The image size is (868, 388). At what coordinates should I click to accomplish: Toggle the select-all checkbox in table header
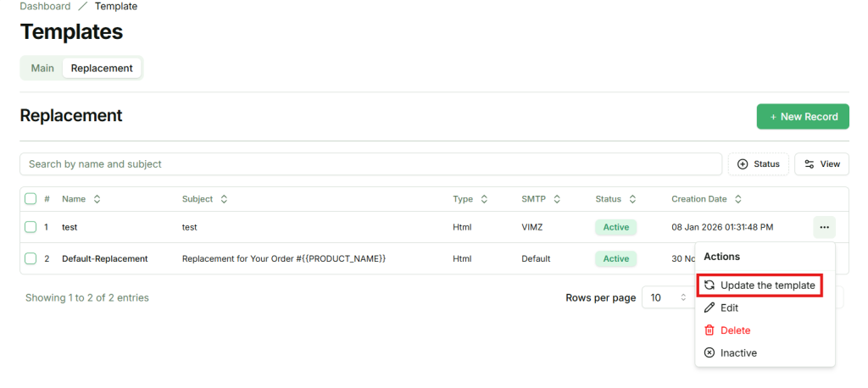[x=31, y=199]
